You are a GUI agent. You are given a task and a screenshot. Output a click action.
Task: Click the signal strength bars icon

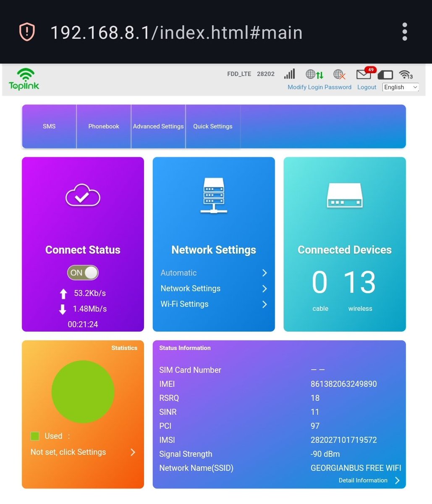pos(289,74)
